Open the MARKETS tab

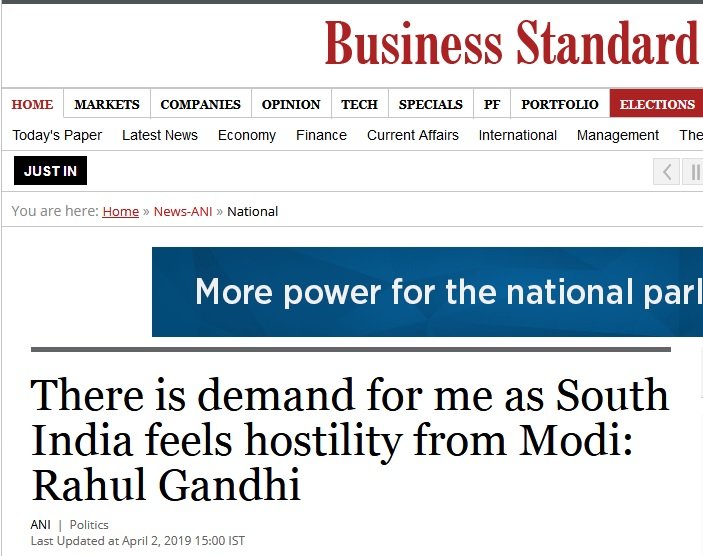coord(107,104)
